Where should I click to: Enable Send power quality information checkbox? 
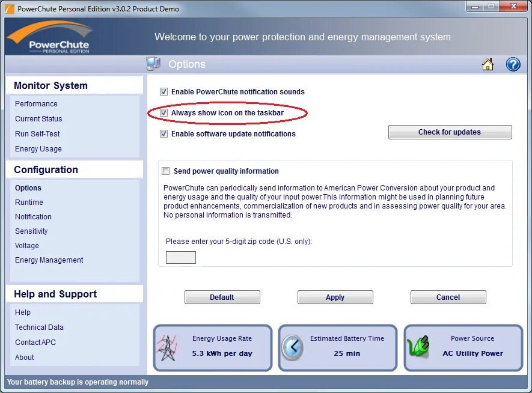pyautogui.click(x=165, y=171)
